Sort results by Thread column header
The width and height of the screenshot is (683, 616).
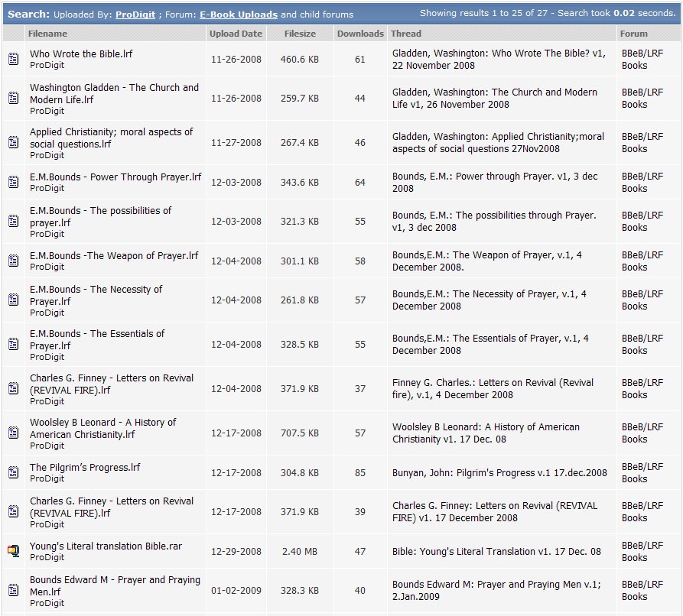pos(406,34)
